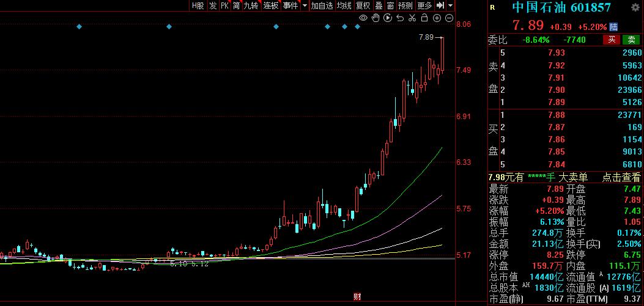Zoom out with minus circle icon
644x306 pixels.
[450, 18]
